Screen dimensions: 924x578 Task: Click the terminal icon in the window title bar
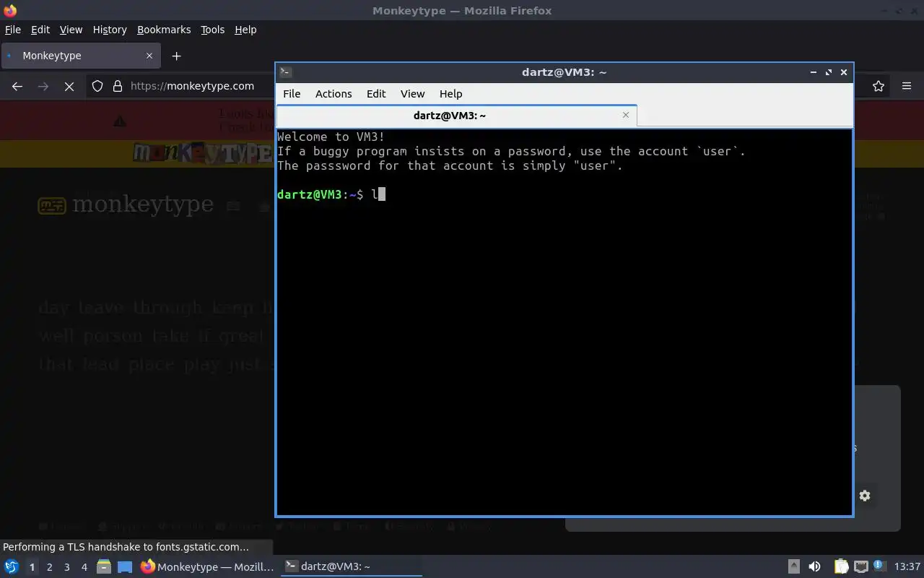(x=285, y=72)
